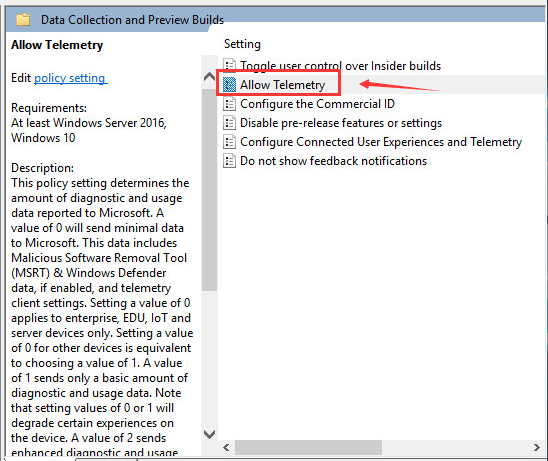Click the Do not show feedback notifications icon
548x461 pixels.
tap(229, 161)
